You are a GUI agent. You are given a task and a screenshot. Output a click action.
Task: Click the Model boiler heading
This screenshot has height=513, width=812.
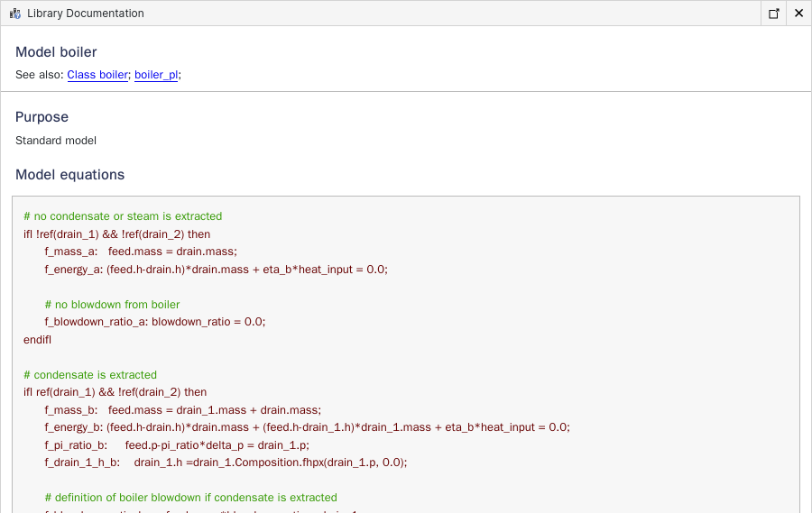click(x=56, y=52)
